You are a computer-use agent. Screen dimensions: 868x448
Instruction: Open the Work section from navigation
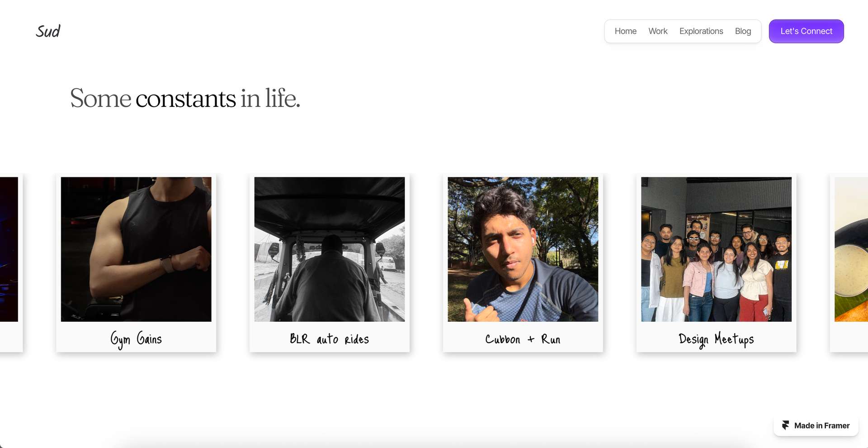tap(658, 31)
